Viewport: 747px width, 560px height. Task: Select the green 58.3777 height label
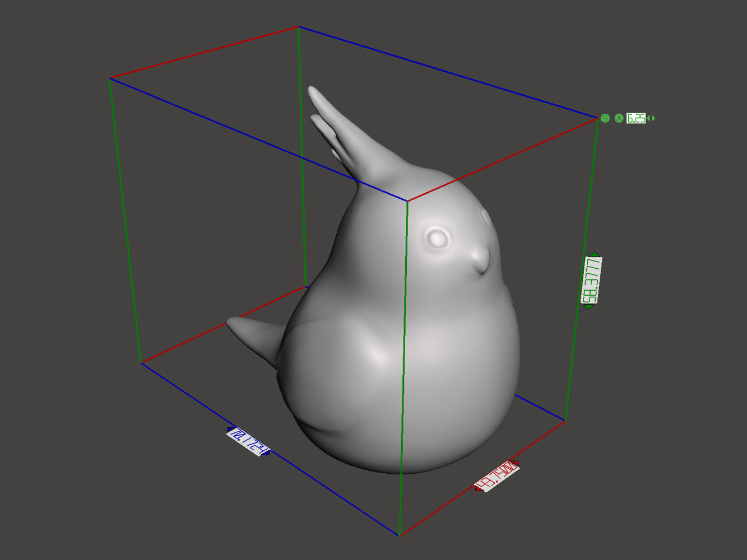point(591,280)
